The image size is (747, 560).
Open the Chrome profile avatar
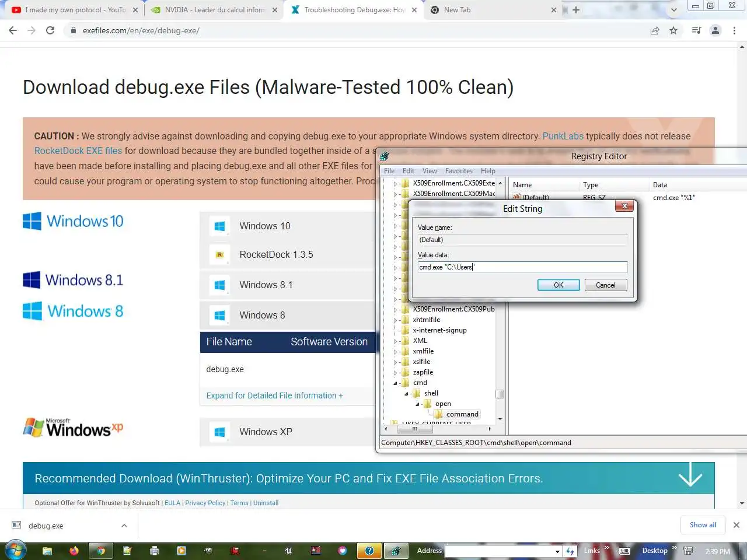(715, 30)
